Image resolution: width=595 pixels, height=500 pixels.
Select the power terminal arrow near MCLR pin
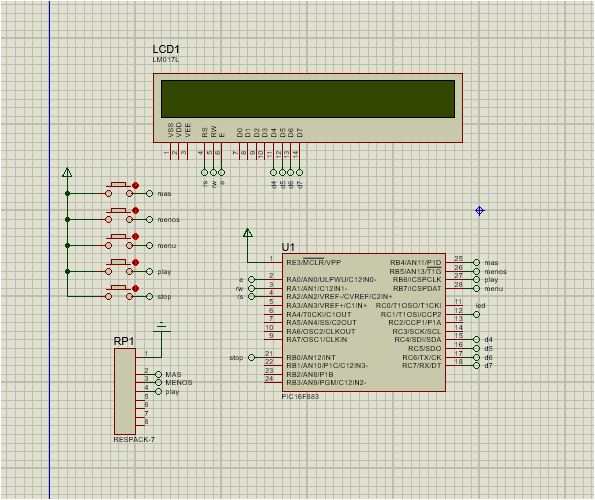(248, 233)
